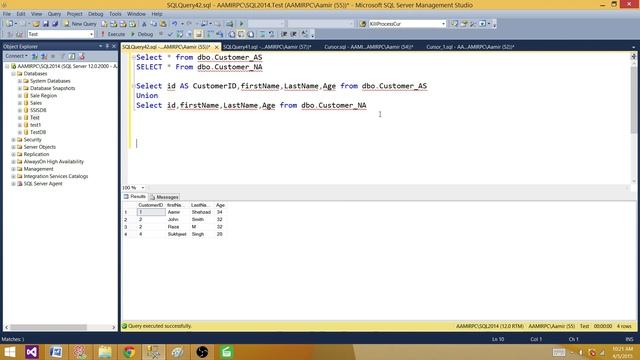Open Query Options from the toolbar icon

pyautogui.click(x=189, y=34)
